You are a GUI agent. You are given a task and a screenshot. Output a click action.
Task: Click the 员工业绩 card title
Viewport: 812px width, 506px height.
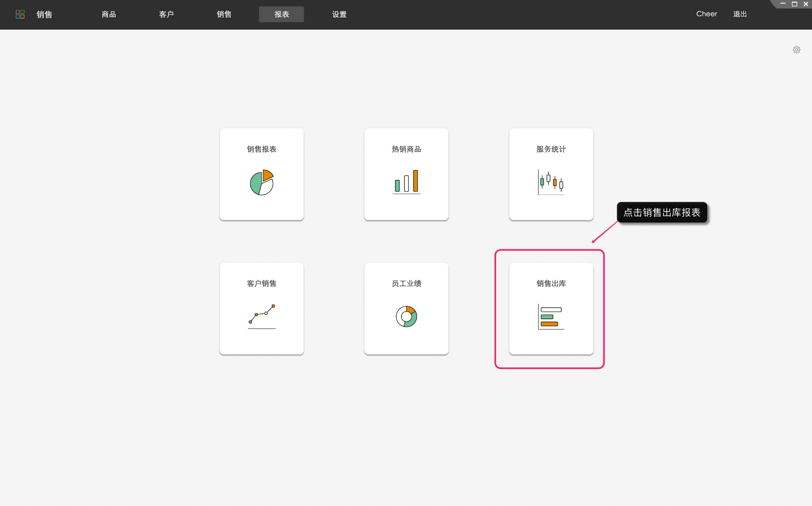406,283
